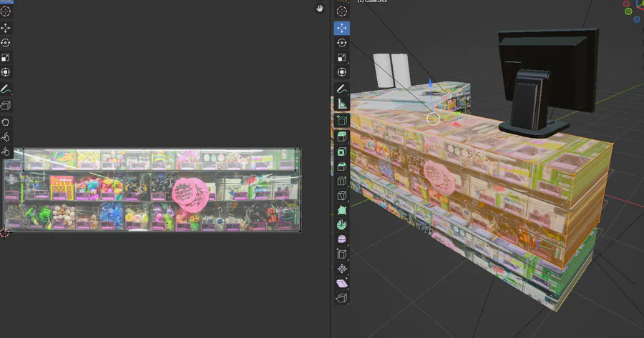644x338 pixels.
Task: Select the Annotate tool in 3D viewport
Action: pyautogui.click(x=342, y=89)
